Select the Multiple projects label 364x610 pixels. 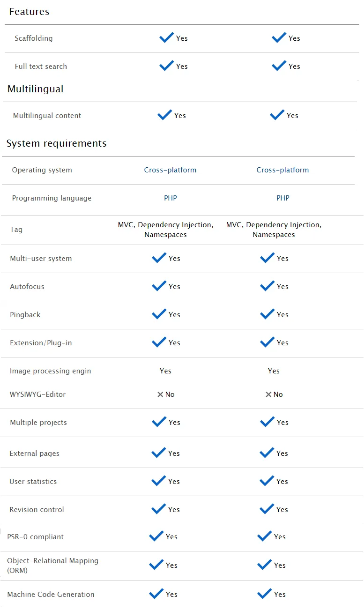38,423
